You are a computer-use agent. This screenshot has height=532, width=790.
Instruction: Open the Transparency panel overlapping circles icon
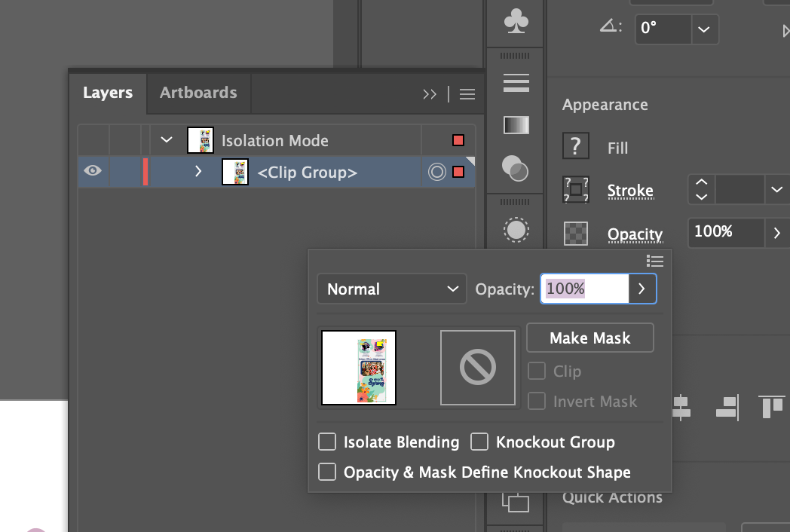pos(516,168)
